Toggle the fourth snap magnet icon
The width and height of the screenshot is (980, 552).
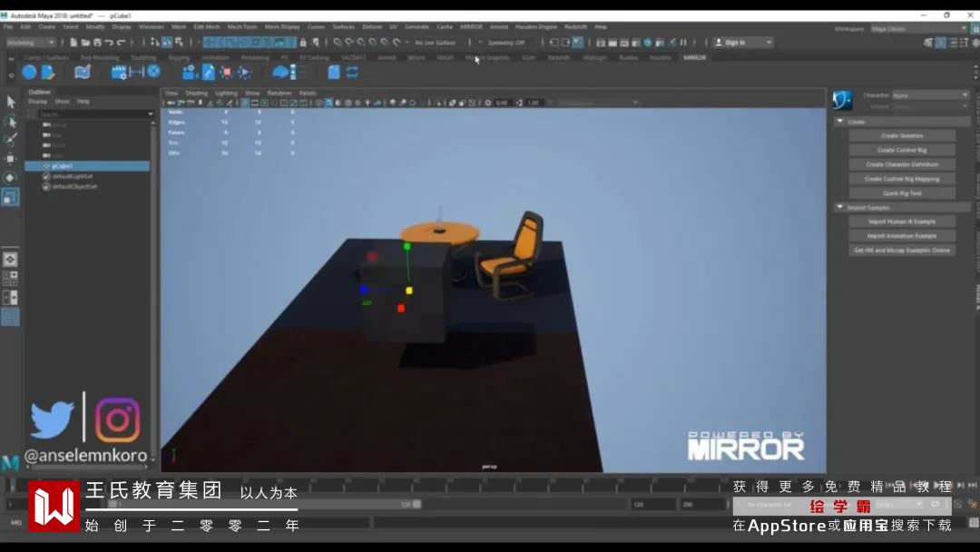[x=373, y=43]
